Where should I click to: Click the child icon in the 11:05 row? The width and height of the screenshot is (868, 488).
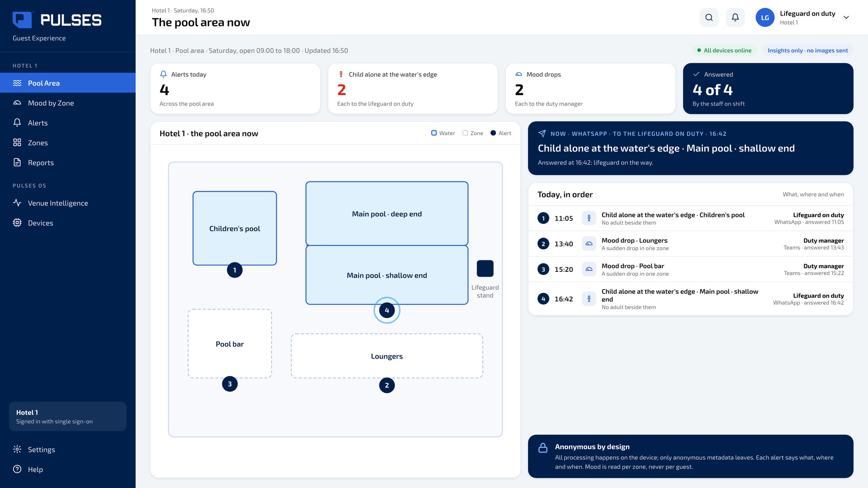(589, 218)
